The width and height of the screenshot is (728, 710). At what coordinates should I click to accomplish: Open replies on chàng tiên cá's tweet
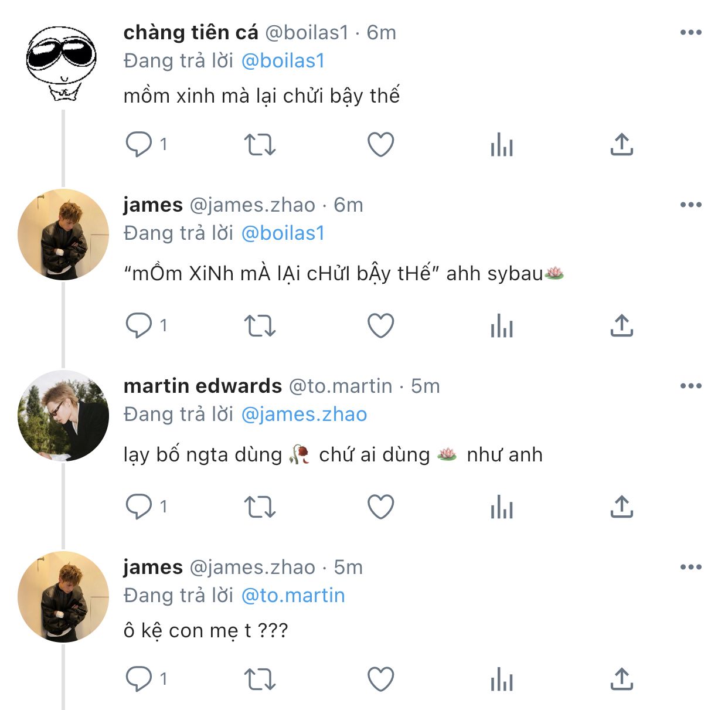(x=139, y=144)
